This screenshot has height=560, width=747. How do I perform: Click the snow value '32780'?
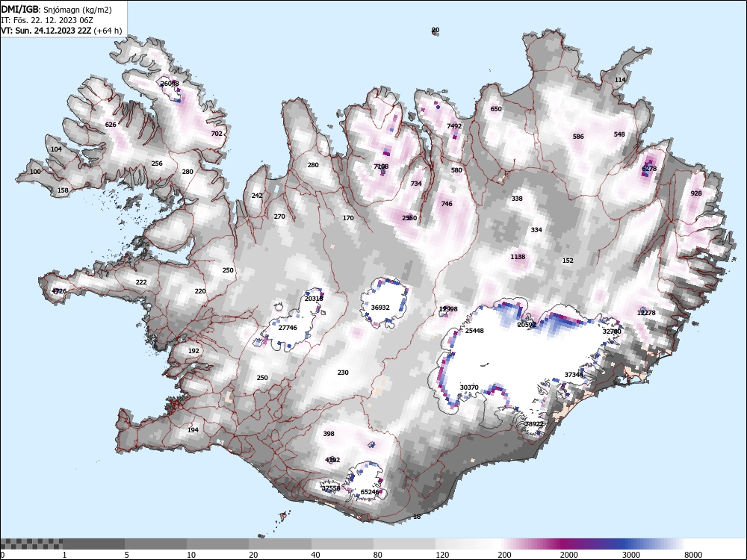pyautogui.click(x=612, y=332)
